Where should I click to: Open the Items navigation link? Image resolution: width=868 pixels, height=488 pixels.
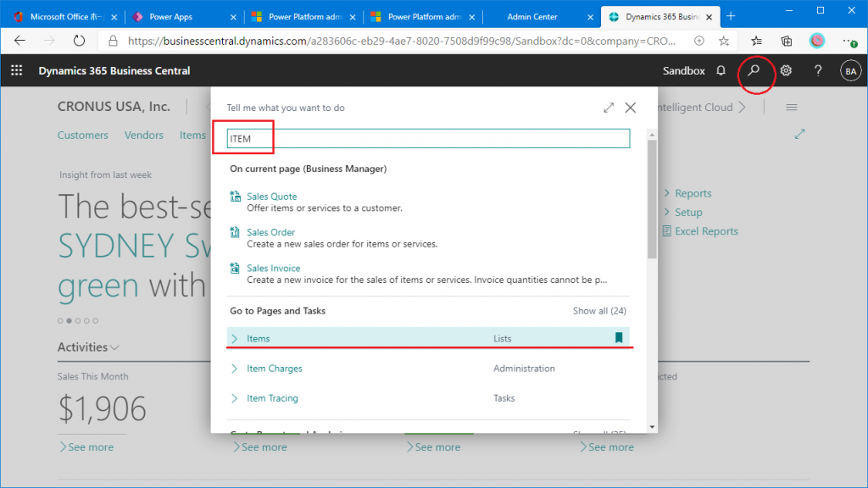coord(192,135)
